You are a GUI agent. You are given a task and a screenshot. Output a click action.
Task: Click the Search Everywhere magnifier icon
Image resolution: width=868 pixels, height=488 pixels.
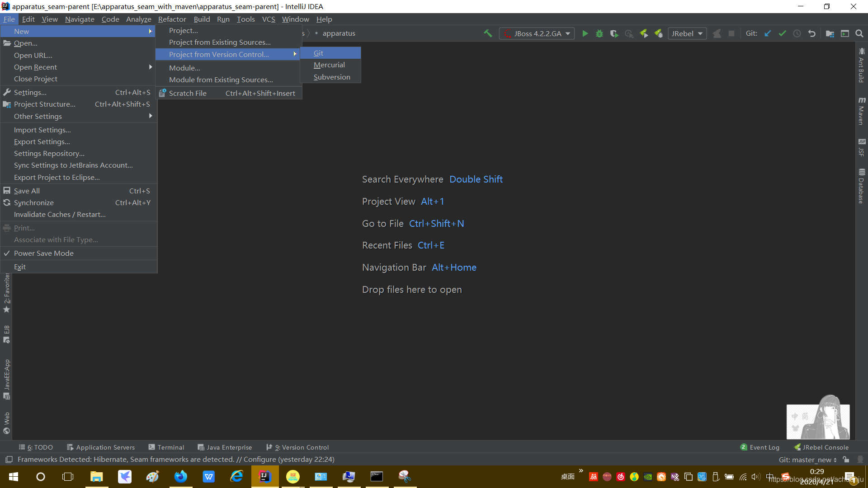click(x=859, y=33)
